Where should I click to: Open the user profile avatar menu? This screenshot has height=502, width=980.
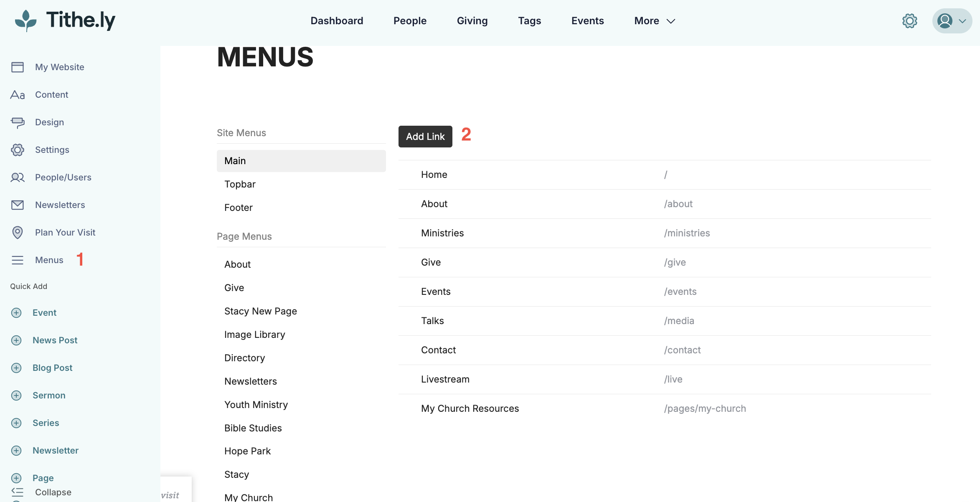pos(952,21)
